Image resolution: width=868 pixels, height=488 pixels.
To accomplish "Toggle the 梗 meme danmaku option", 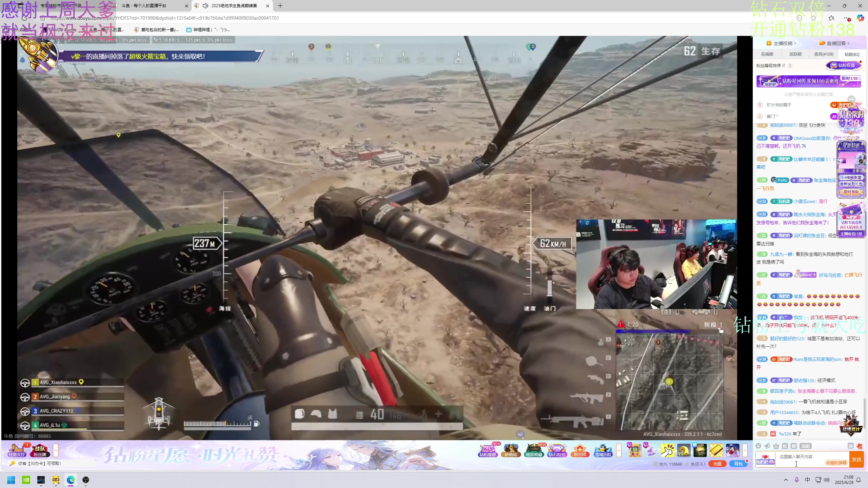I will (x=794, y=446).
